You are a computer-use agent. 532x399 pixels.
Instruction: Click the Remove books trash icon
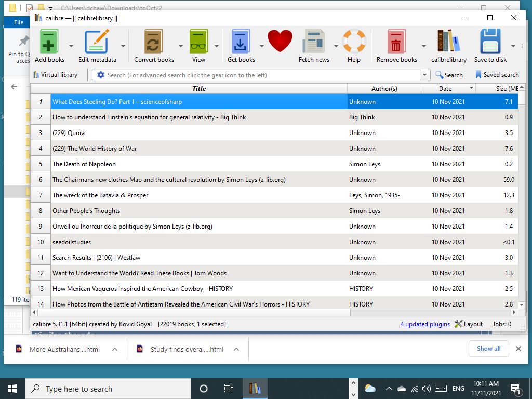(x=396, y=42)
